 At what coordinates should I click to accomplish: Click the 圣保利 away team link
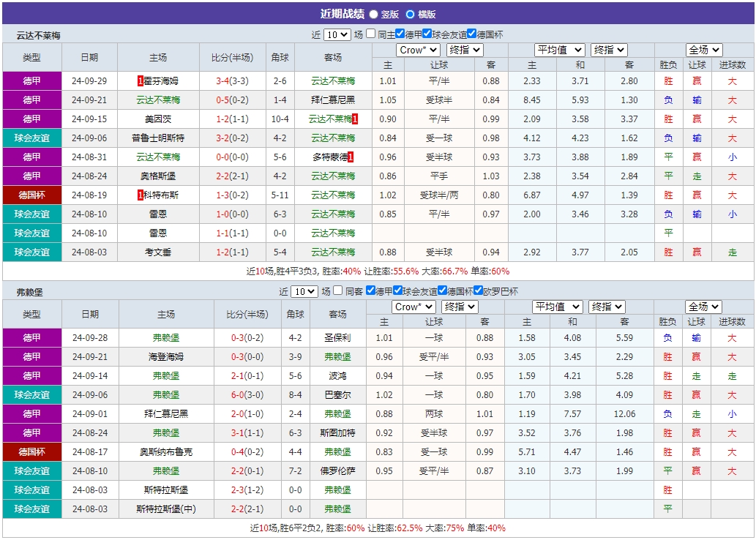coord(337,338)
